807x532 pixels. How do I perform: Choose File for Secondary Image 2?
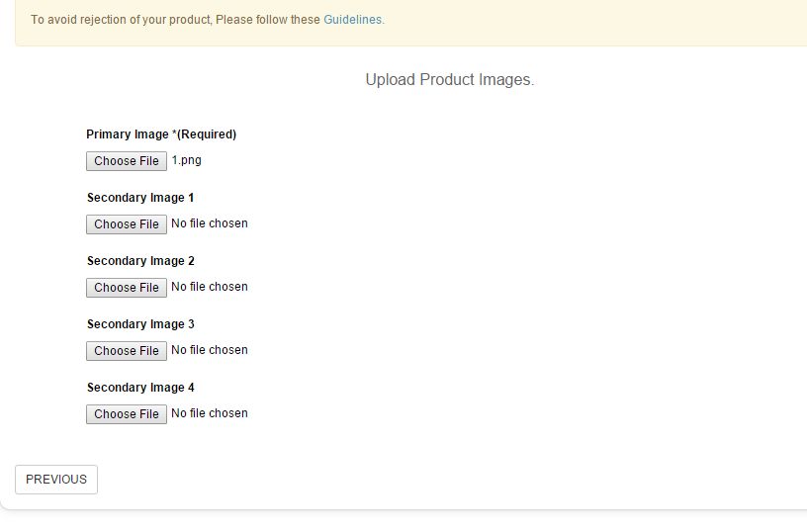click(127, 288)
